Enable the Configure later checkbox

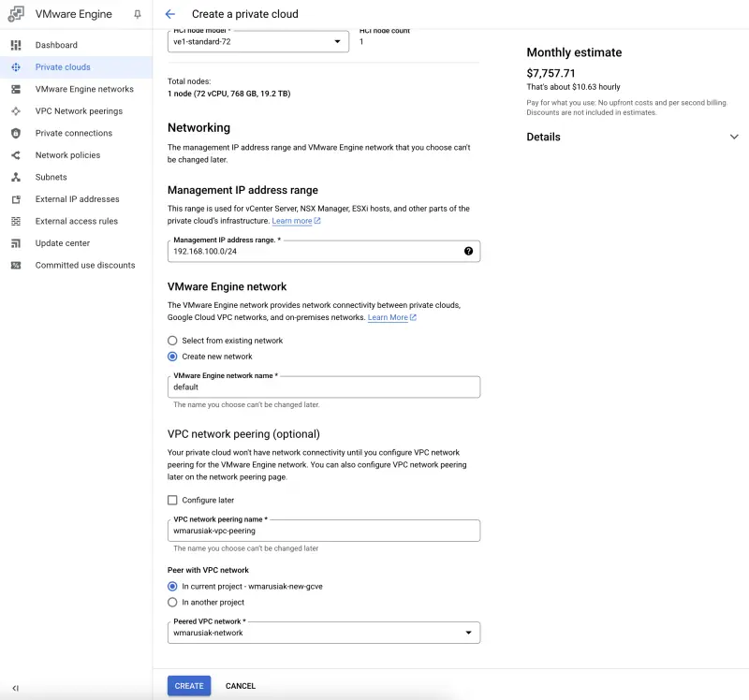click(172, 501)
